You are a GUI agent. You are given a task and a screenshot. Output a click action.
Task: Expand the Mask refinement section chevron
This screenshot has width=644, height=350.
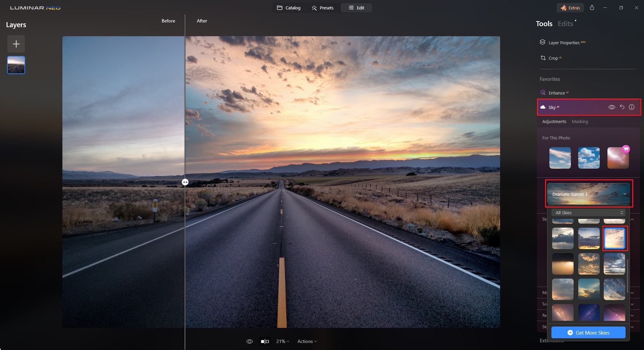click(632, 293)
